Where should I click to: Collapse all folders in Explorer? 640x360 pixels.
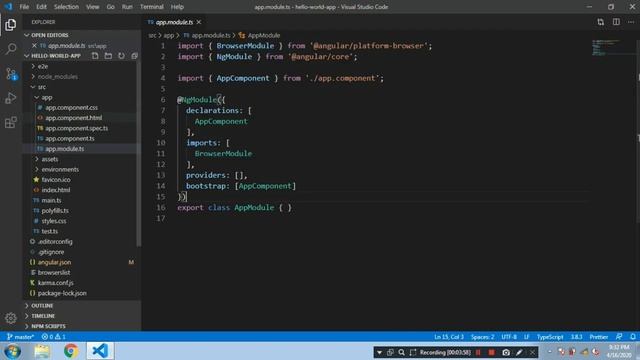point(134,56)
